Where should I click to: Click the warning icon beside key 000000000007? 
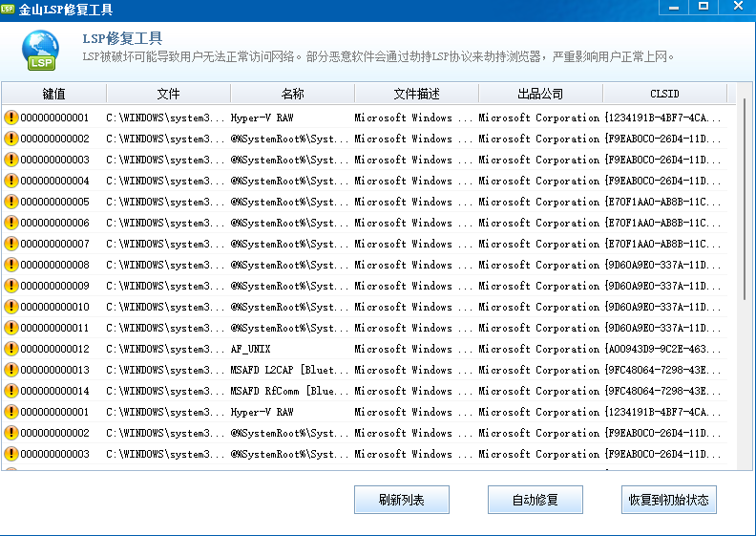(11, 244)
